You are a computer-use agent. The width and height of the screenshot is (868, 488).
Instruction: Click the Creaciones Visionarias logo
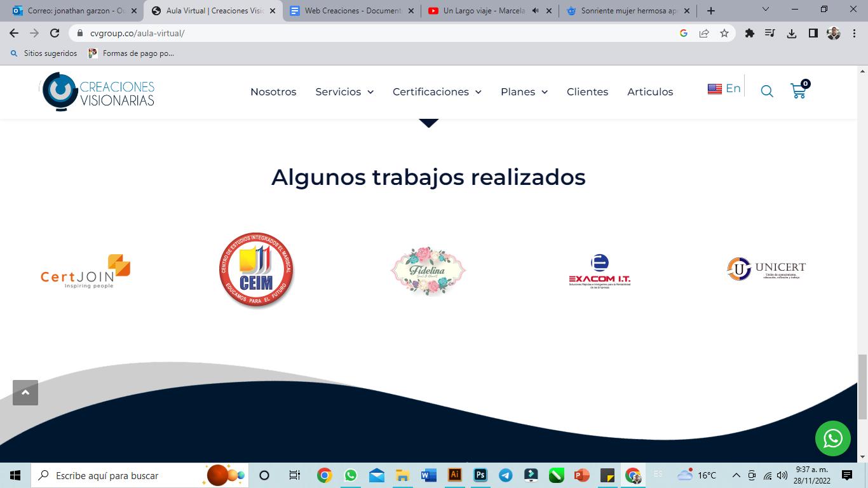pos(97,91)
